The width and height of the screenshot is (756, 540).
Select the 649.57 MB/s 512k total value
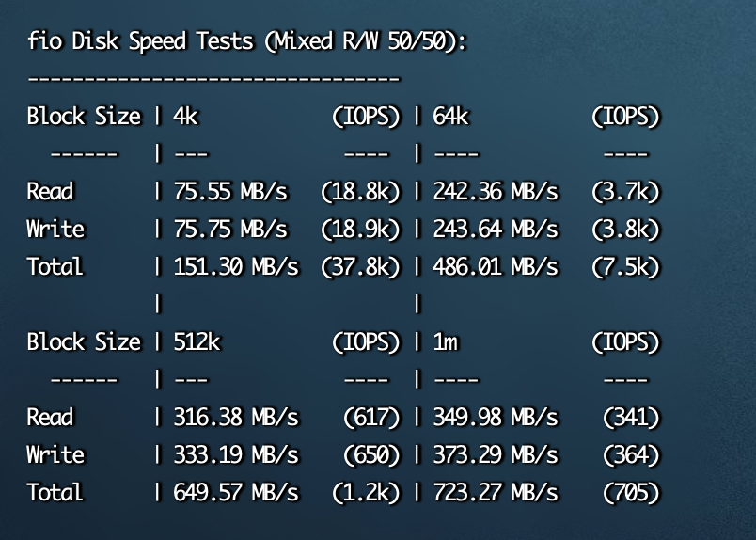pyautogui.click(x=236, y=493)
